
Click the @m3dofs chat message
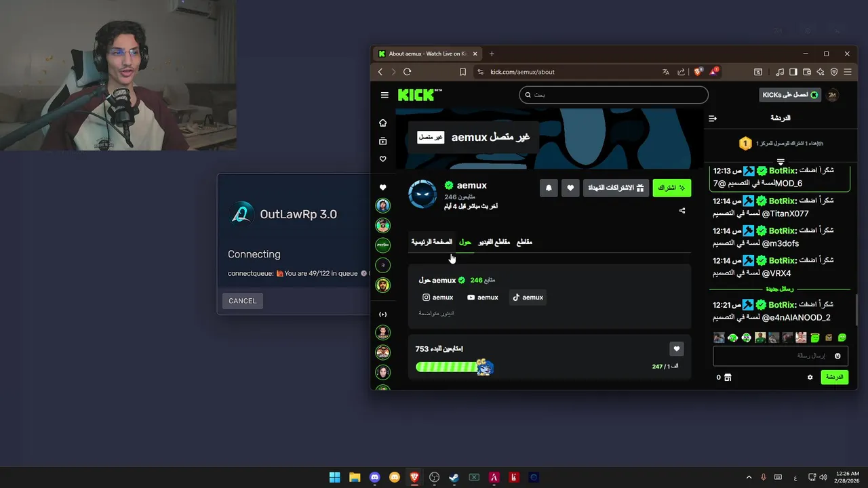pos(781,237)
